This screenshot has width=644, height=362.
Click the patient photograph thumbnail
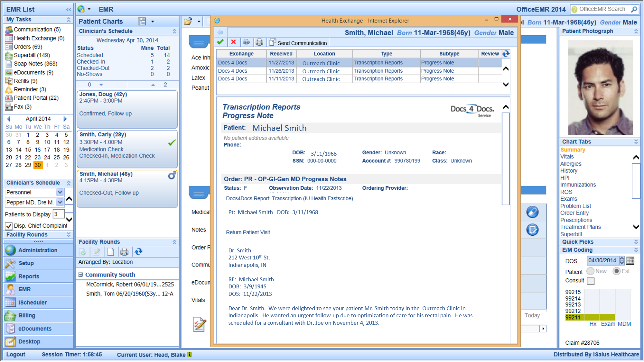tap(600, 87)
